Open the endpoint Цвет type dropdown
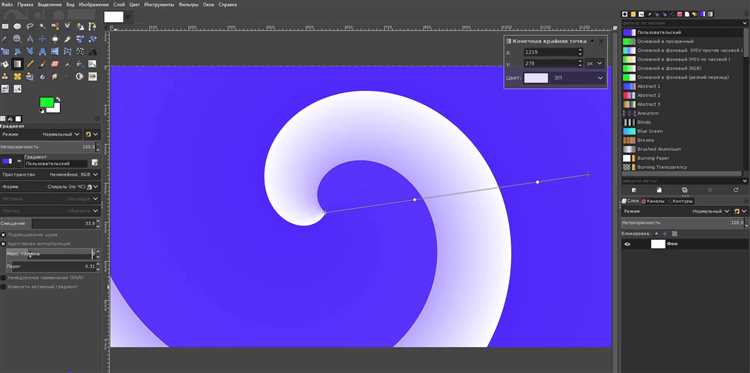This screenshot has height=373, width=750. 578,77
